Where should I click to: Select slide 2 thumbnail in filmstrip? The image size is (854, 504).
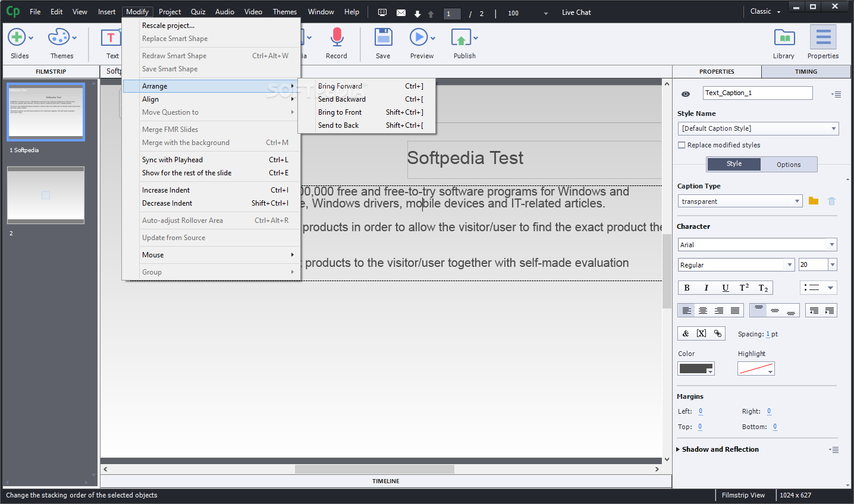click(46, 195)
